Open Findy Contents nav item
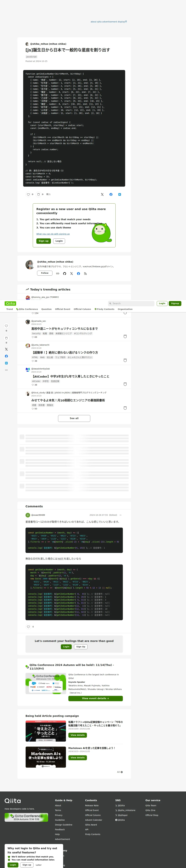The width and height of the screenshot is (186, 868). coord(104,309)
